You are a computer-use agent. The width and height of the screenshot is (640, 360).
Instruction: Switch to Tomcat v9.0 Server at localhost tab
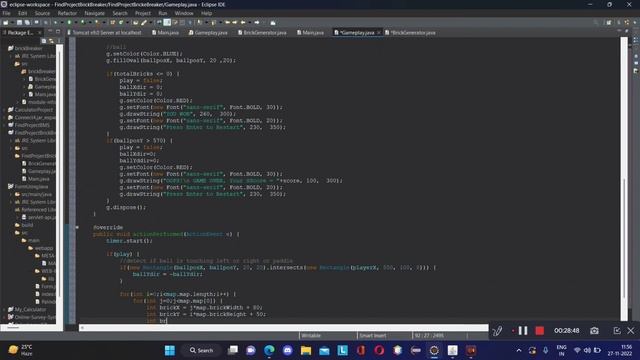(104, 32)
